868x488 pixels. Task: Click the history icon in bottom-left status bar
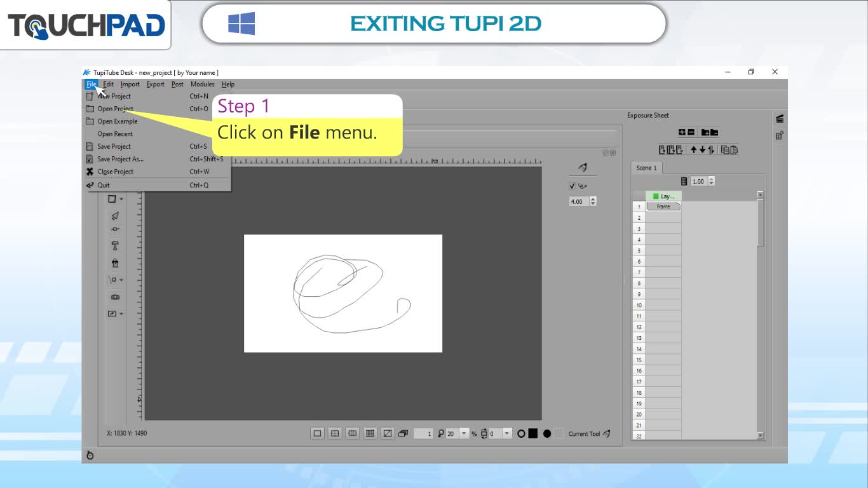[90, 456]
